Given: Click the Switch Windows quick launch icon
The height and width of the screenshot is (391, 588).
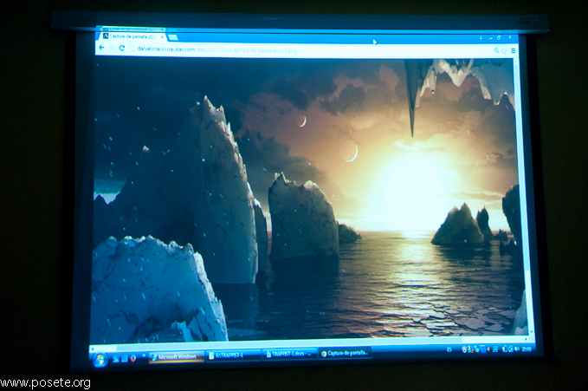Looking at the screenshot, I should click(124, 359).
